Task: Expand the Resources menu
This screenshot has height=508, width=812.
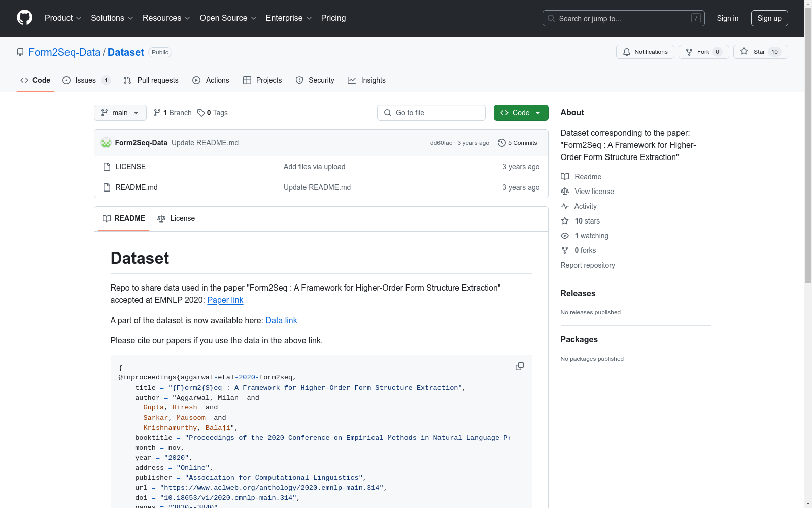Action: point(166,18)
